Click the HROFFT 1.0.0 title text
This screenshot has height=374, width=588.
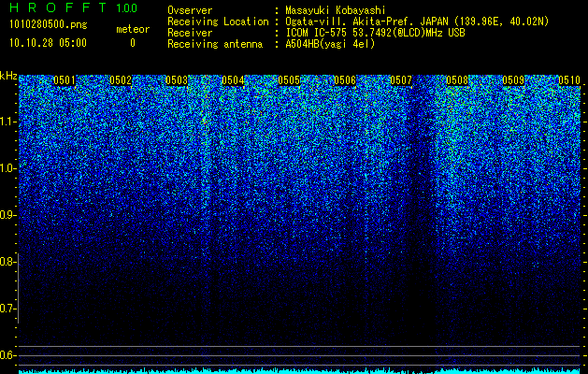coord(73,7)
